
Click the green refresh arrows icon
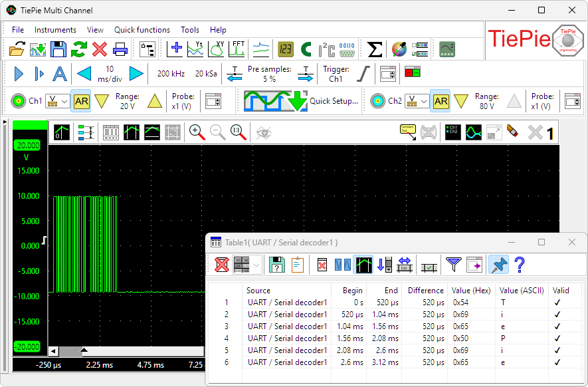tap(79, 49)
